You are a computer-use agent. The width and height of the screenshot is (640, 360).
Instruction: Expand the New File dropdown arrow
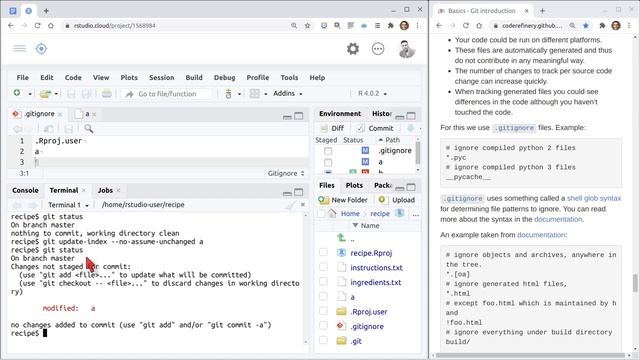coord(30,94)
